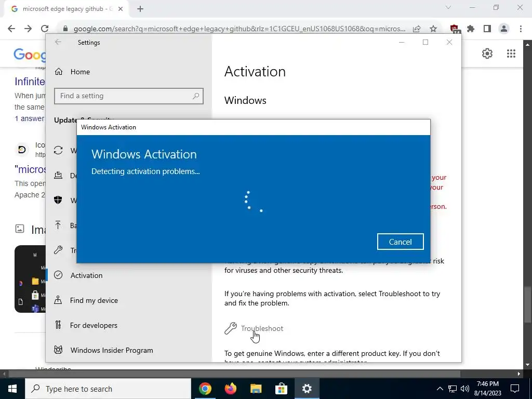Open Chrome tab search chevron
The image size is (532, 399).
click(448, 7)
